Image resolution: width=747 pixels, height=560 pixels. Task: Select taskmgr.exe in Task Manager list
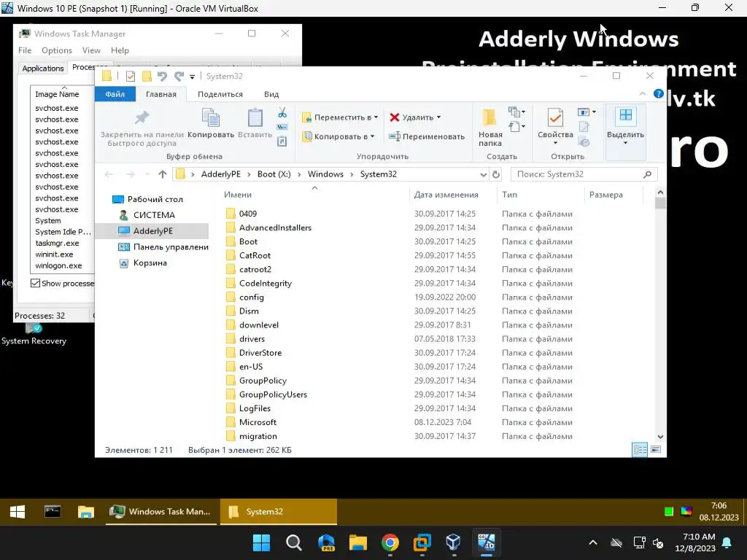pos(57,244)
